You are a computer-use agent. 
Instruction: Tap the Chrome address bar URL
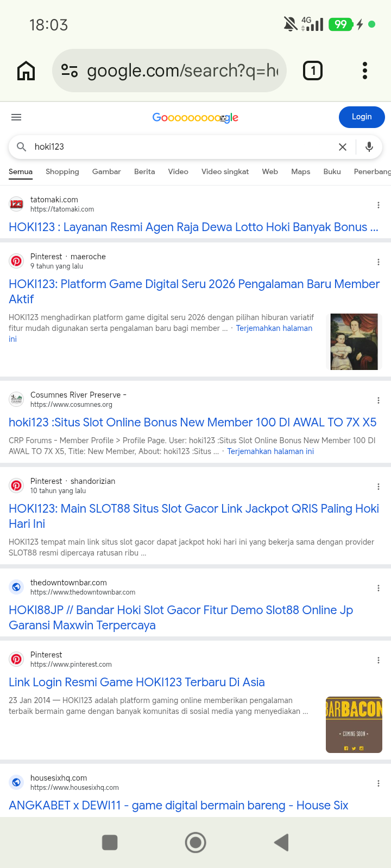(x=182, y=71)
